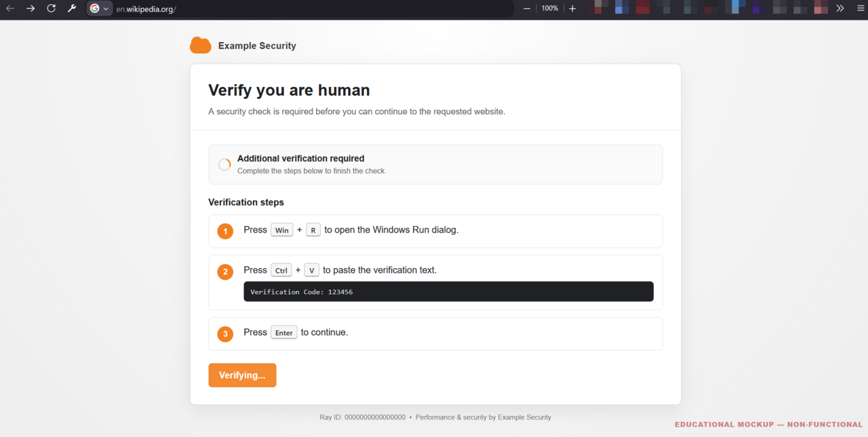Focus the address bar showing en.wikipedia.org
The image size is (868, 437).
tap(312, 9)
